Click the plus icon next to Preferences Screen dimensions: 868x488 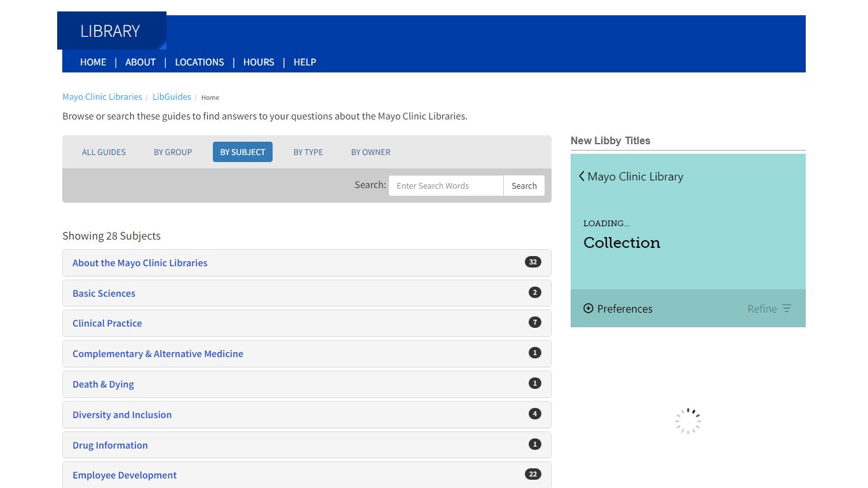pos(588,308)
